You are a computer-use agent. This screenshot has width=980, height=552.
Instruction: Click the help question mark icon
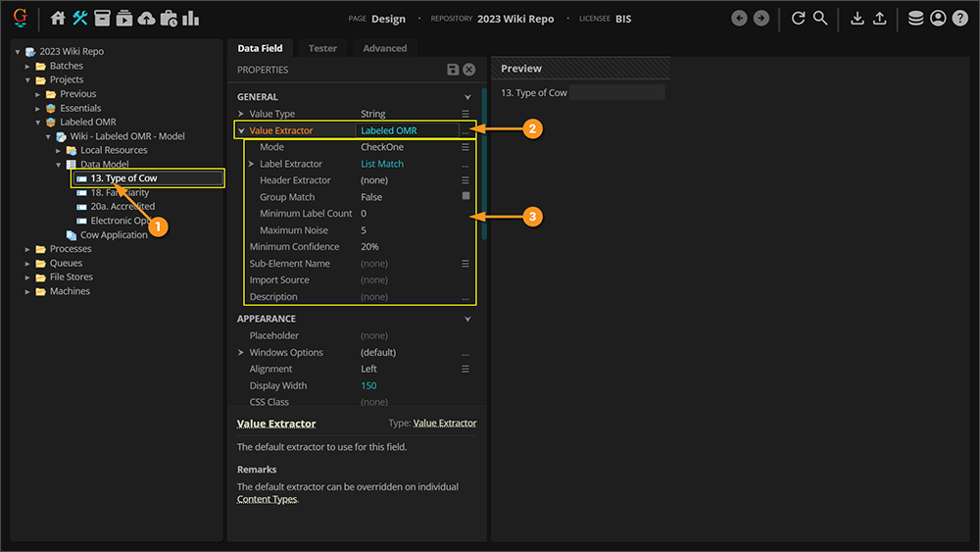tap(959, 19)
